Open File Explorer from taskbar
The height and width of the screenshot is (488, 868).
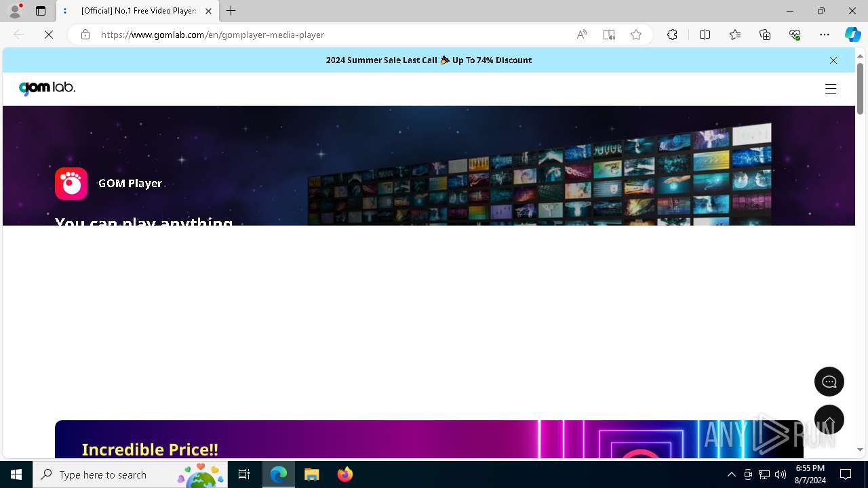[x=312, y=474]
